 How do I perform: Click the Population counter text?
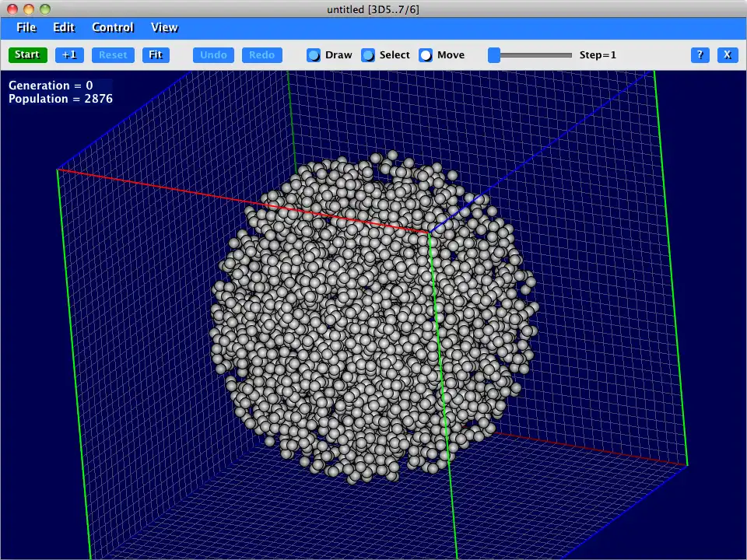coord(61,99)
